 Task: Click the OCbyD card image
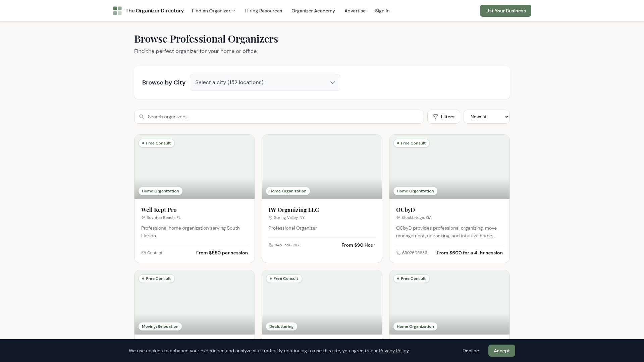(x=449, y=167)
